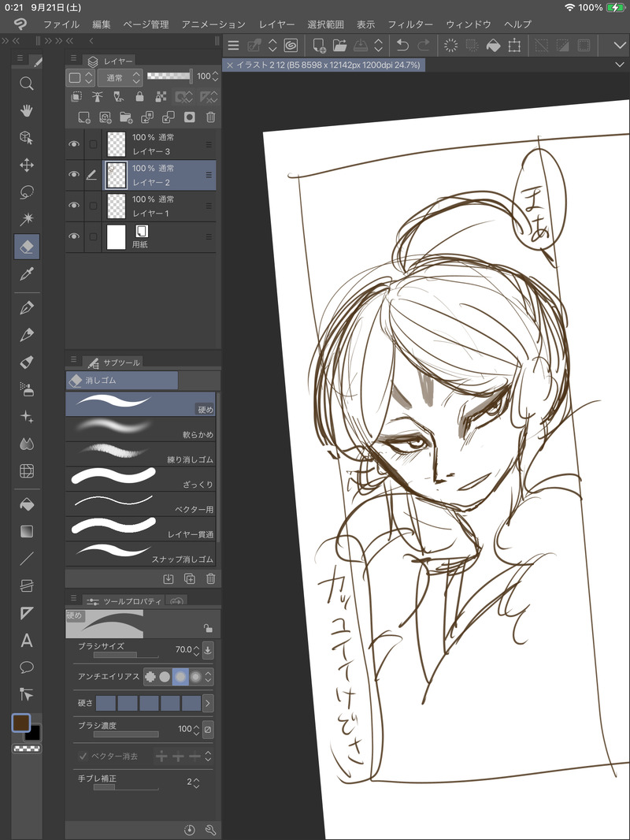Toggle the tool property lock icon

click(x=208, y=628)
